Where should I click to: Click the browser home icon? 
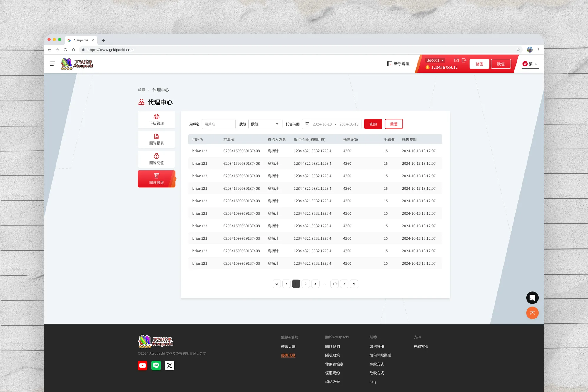[73, 50]
